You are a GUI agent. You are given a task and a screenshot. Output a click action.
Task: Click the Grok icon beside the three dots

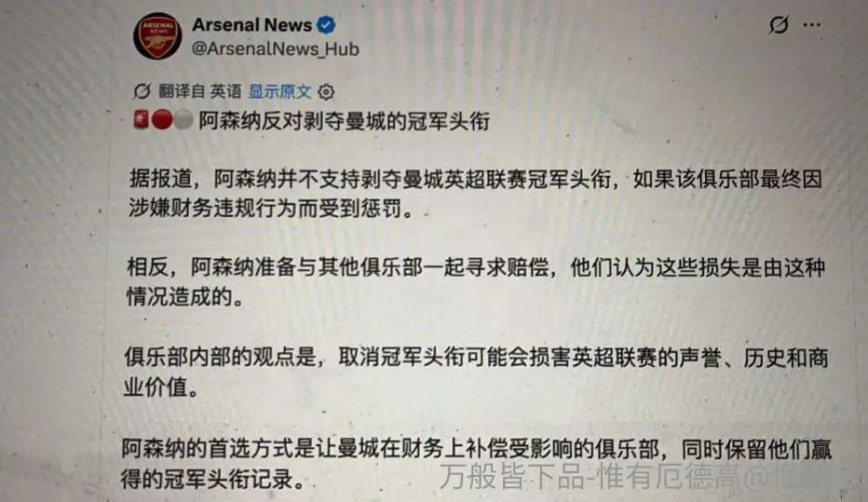point(779,24)
